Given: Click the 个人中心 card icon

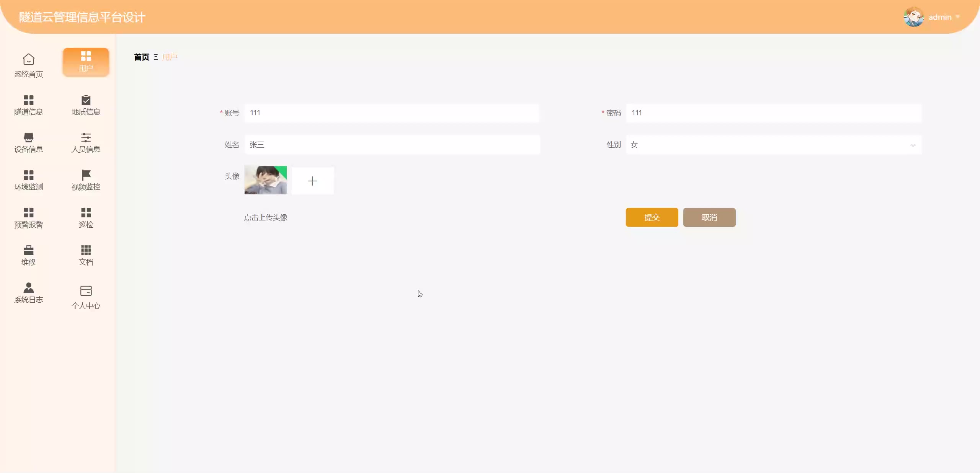Looking at the screenshot, I should pos(86,291).
